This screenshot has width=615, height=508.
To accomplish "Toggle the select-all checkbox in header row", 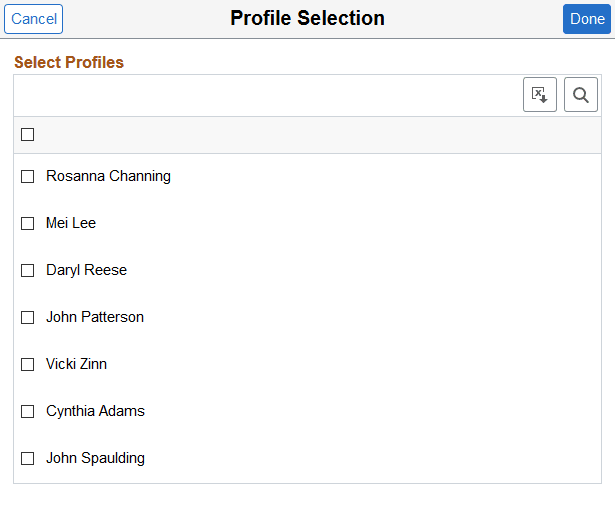I will pyautogui.click(x=28, y=135).
